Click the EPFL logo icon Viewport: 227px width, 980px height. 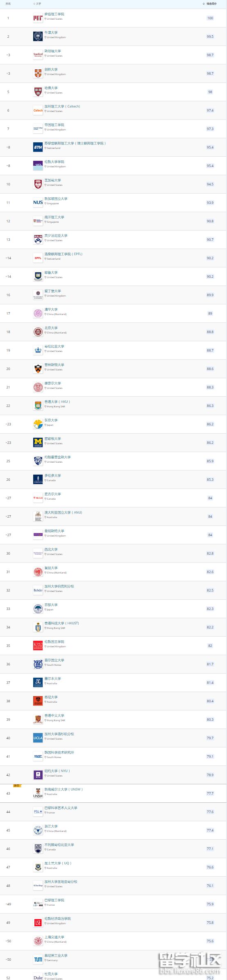pos(38,258)
